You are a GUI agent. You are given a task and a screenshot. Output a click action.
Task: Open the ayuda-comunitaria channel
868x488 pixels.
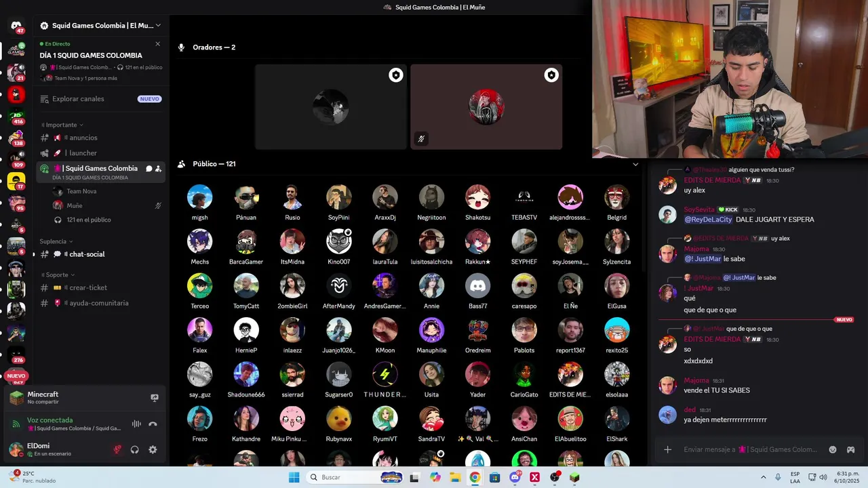(x=100, y=303)
